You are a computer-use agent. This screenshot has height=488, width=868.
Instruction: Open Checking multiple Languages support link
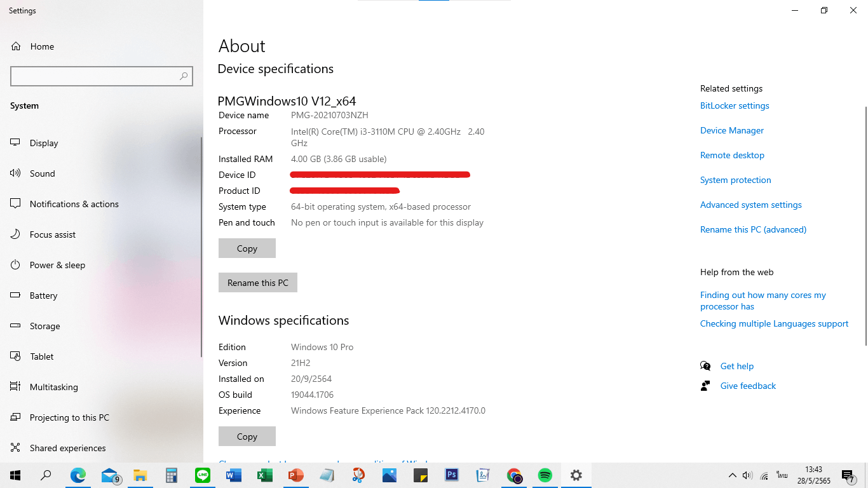click(774, 323)
